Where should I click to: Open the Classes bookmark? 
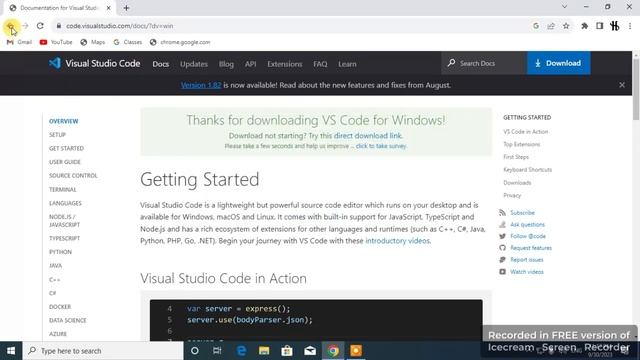click(128, 42)
